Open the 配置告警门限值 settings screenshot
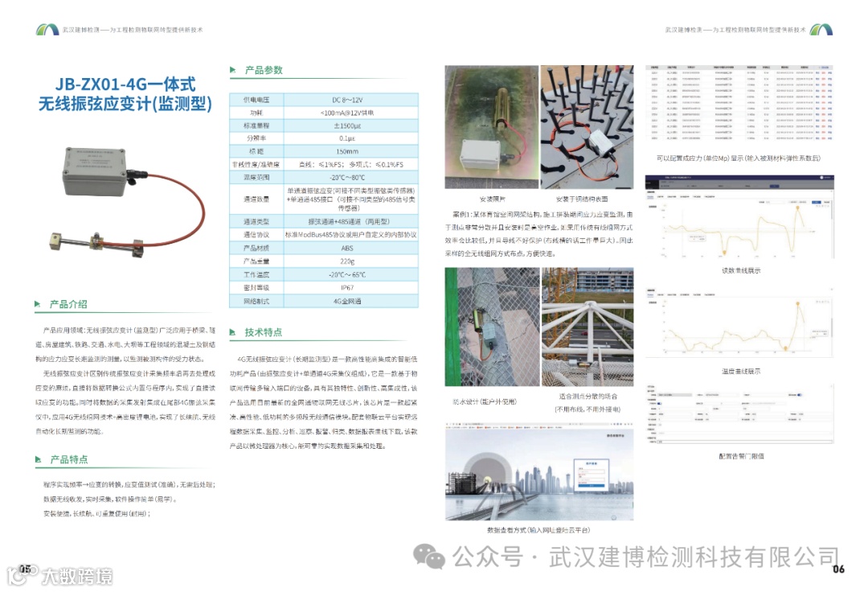The width and height of the screenshot is (868, 592). point(739,414)
